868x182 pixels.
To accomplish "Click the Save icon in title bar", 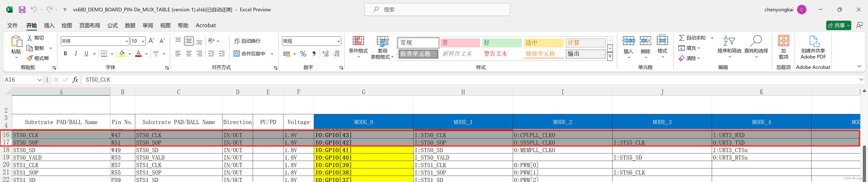I will point(22,10).
